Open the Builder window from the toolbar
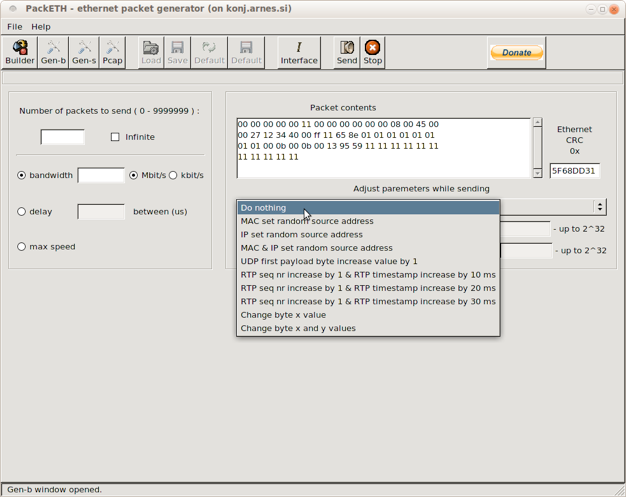This screenshot has width=626, height=497. coord(20,53)
